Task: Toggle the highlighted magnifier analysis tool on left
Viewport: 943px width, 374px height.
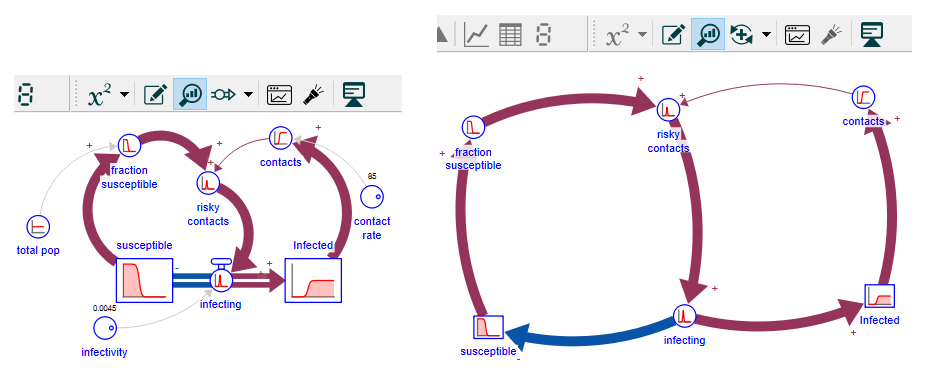Action: point(190,94)
